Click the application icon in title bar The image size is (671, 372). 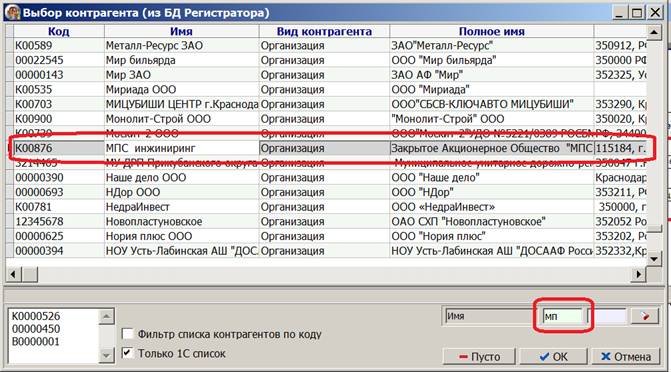12,12
